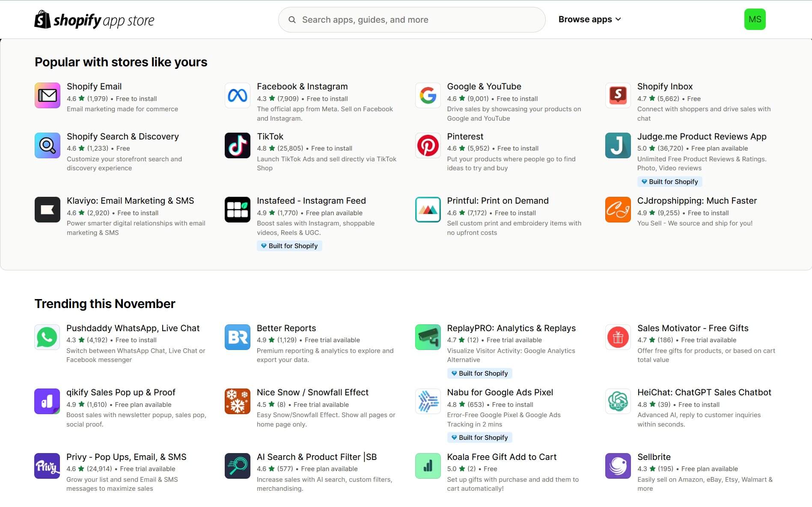The width and height of the screenshot is (812, 507).
Task: Open ReplayPRO: Analytics & Replays link
Action: [511, 328]
